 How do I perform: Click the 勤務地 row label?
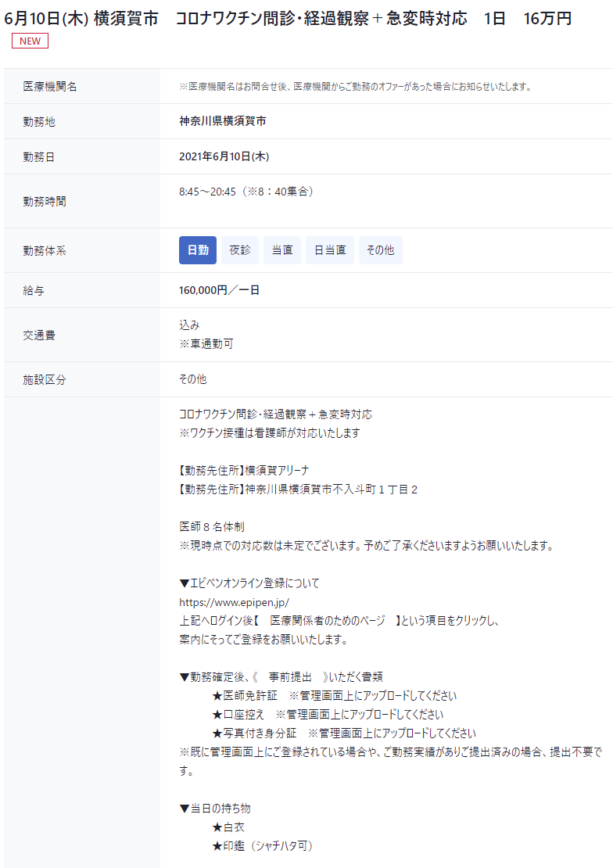pos(39,122)
